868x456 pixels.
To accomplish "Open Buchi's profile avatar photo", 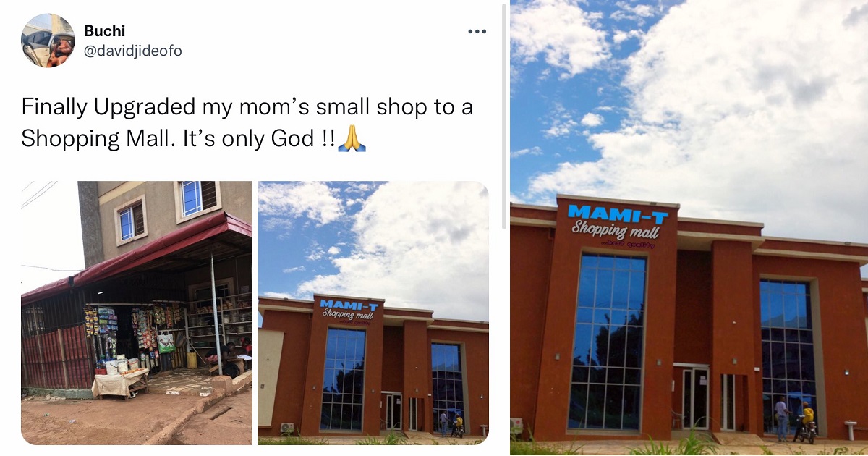I will pos(48,41).
